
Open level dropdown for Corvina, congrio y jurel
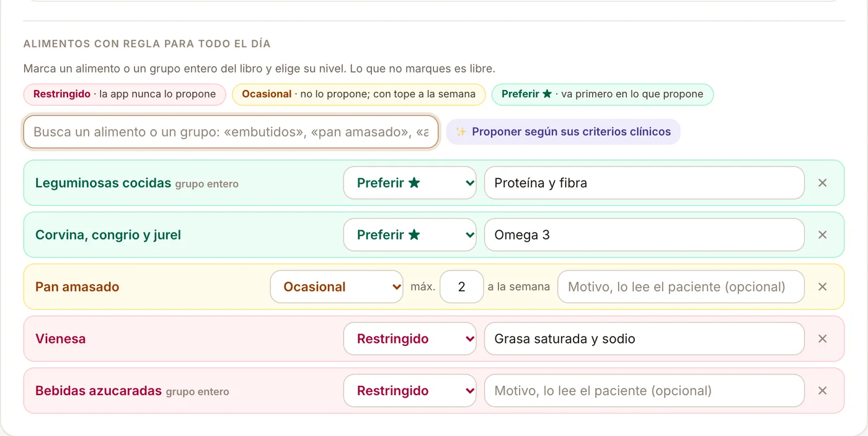point(410,235)
